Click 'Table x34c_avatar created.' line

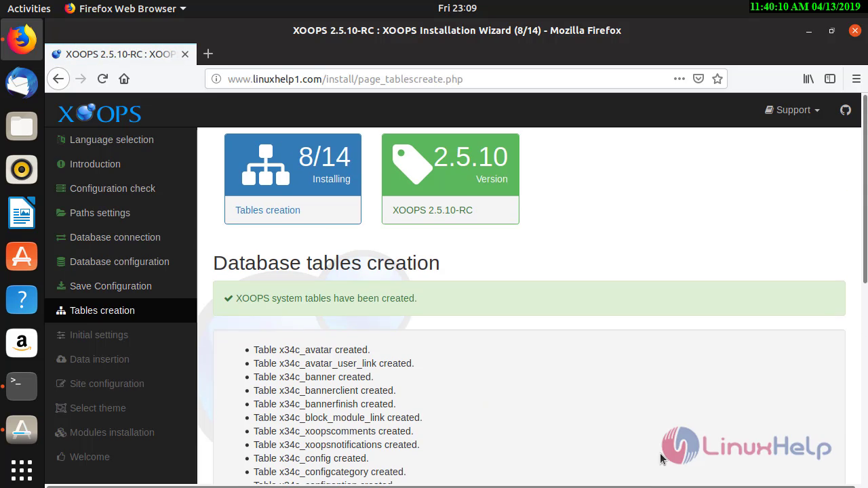(312, 350)
